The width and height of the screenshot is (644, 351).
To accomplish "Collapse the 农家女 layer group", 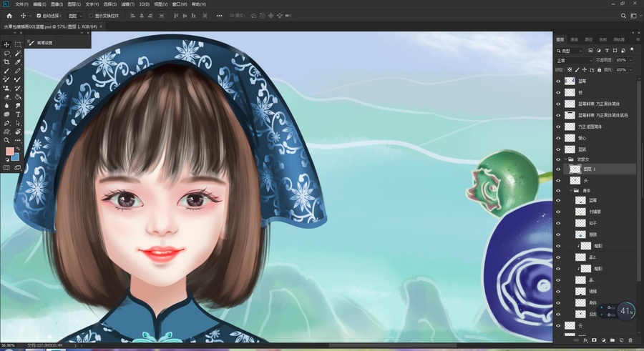I will pos(565,159).
